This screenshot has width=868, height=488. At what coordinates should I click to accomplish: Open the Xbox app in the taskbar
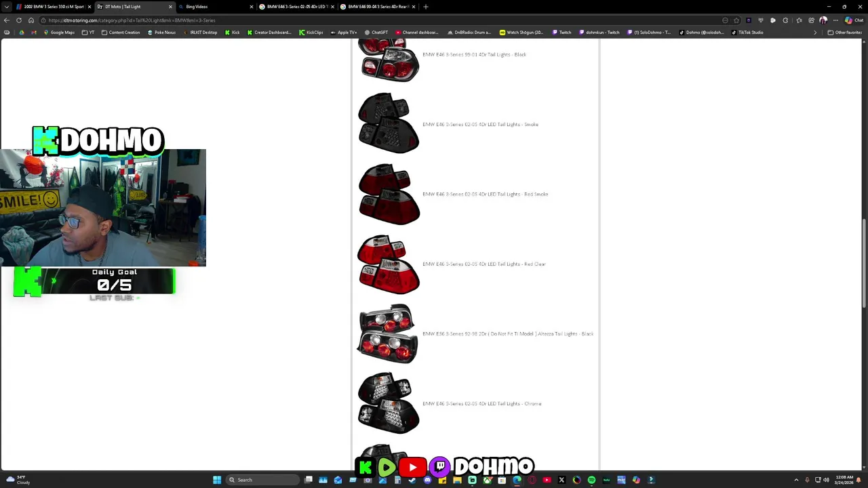pyautogui.click(x=486, y=480)
